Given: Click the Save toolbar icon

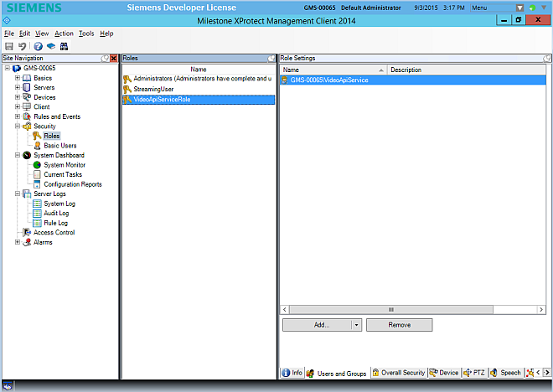Looking at the screenshot, I should pos(9,46).
